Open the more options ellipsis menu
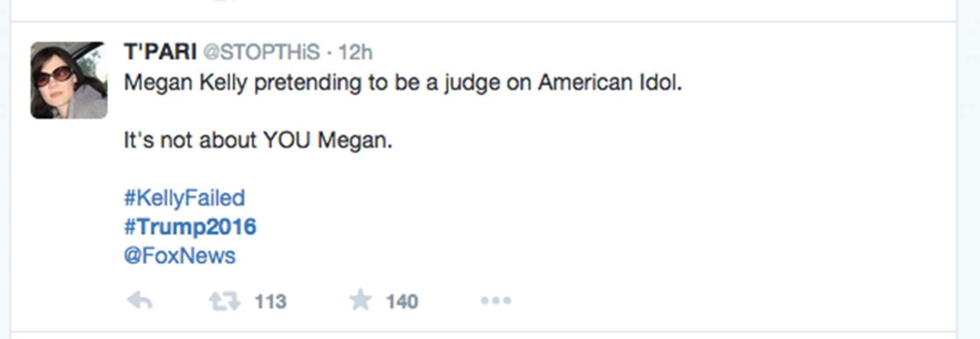Image resolution: width=980 pixels, height=339 pixels. click(x=496, y=301)
